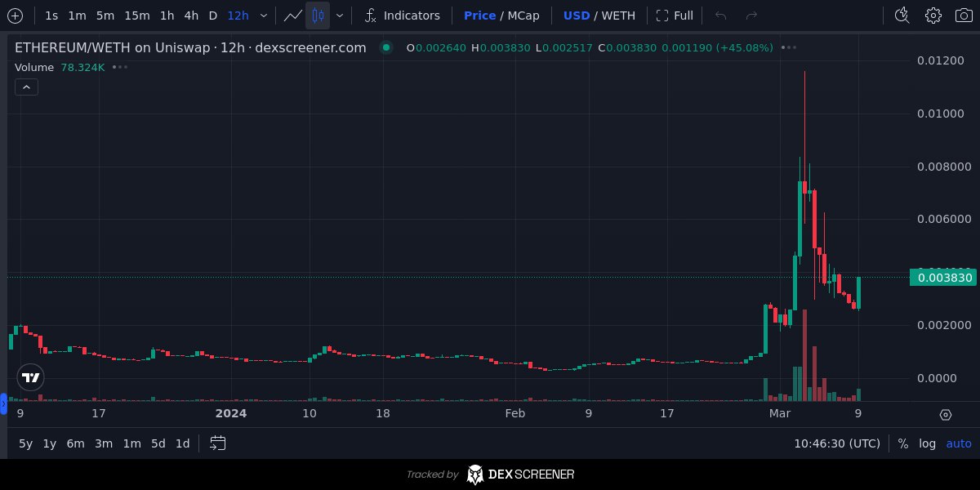Switch price display to MCap
Image resolution: width=980 pixels, height=490 pixels.
click(x=523, y=15)
